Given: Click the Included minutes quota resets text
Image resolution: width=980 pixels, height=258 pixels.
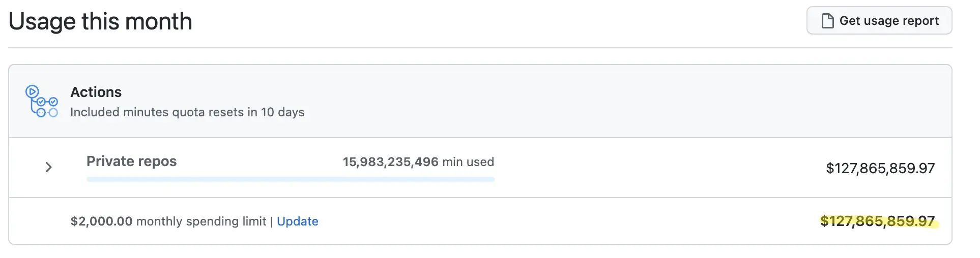Looking at the screenshot, I should [x=187, y=112].
